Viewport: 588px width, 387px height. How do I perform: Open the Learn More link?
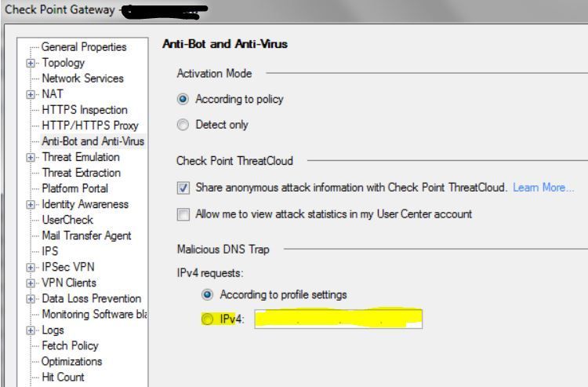[x=543, y=188]
